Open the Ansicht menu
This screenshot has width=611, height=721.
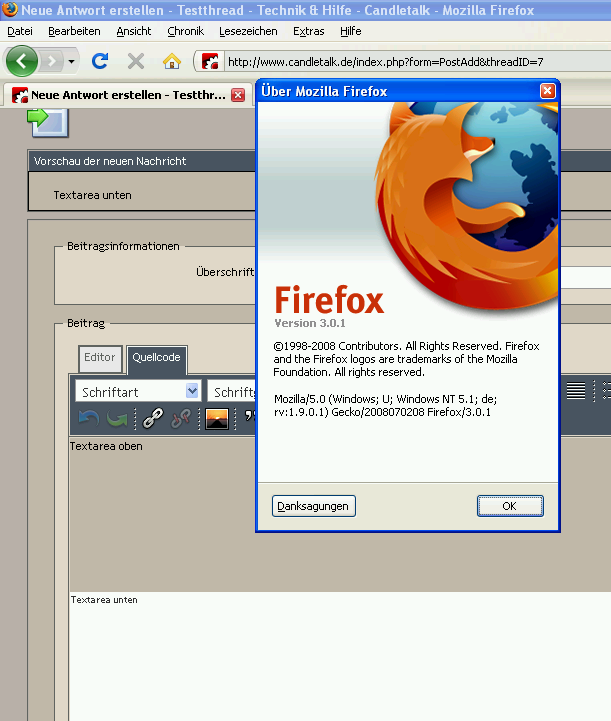tap(134, 31)
